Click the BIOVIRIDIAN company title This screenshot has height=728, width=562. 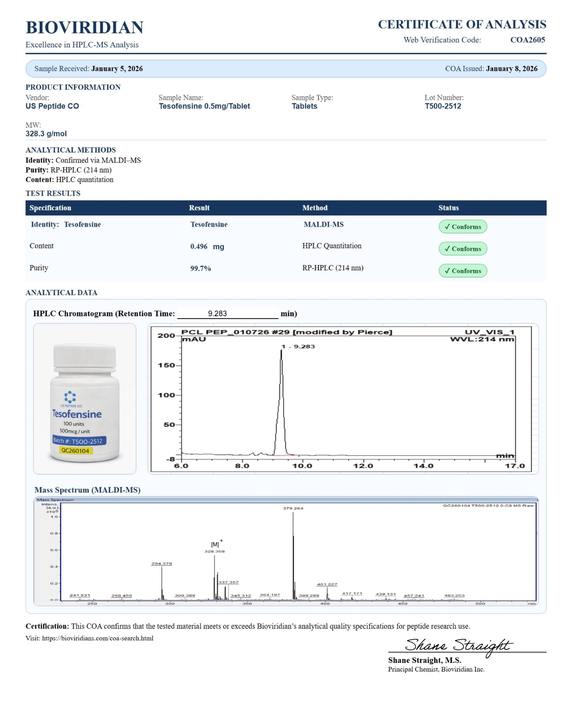84,27
